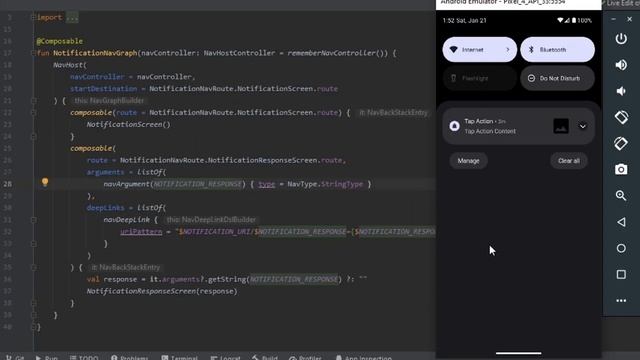Click the battery icon in phone status bar

click(x=574, y=20)
